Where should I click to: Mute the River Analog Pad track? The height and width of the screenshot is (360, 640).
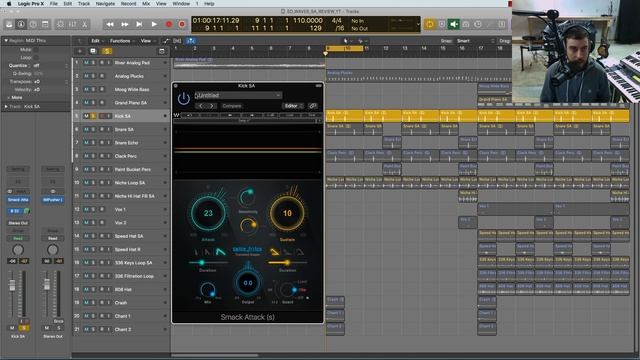pyautogui.click(x=87, y=63)
